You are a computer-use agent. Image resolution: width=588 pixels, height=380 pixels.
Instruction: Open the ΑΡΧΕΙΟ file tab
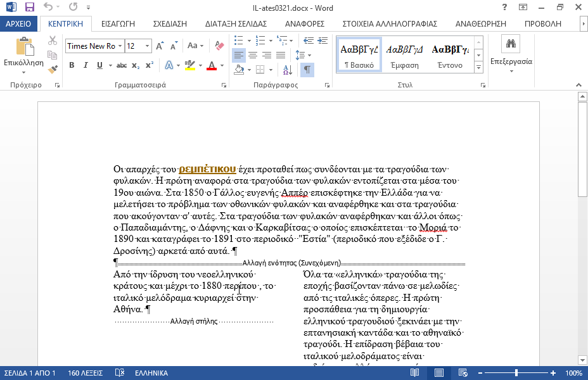tap(18, 24)
